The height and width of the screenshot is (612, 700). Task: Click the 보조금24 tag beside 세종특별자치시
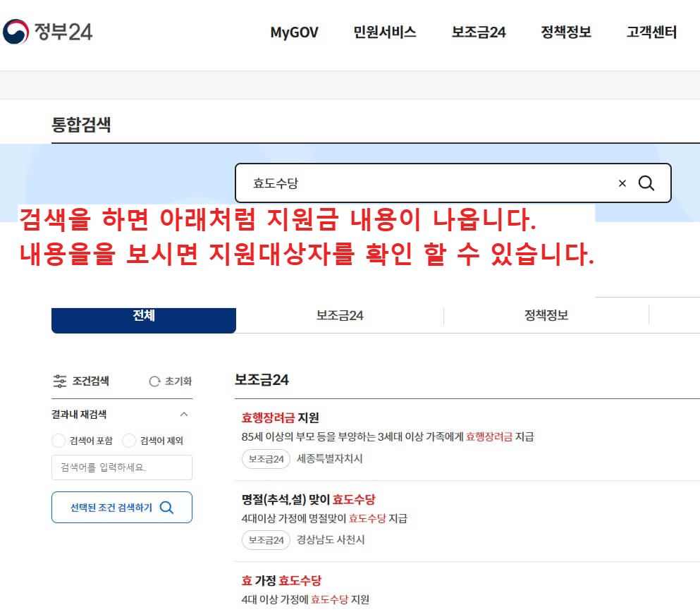(266, 459)
